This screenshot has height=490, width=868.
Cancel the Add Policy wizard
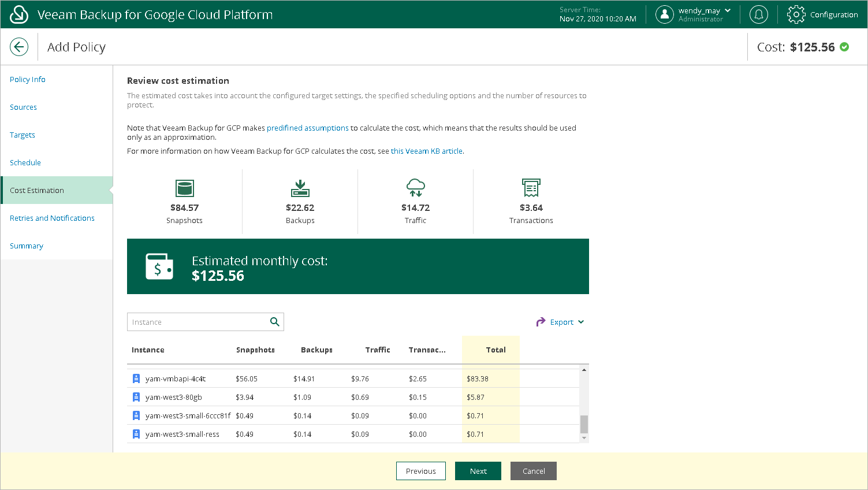click(534, 471)
